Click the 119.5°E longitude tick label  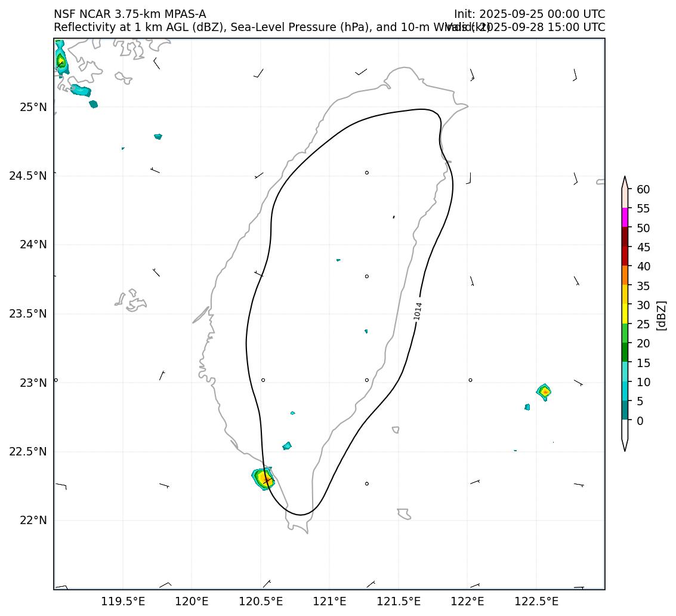(x=124, y=600)
